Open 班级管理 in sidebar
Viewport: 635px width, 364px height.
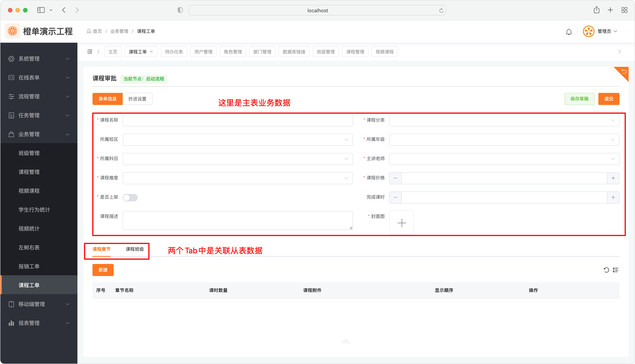pos(39,153)
